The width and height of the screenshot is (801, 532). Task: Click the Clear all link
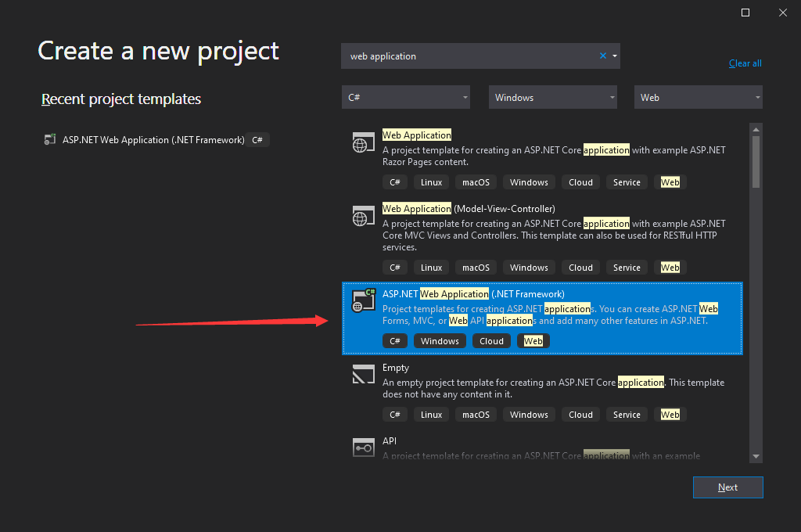pyautogui.click(x=745, y=63)
